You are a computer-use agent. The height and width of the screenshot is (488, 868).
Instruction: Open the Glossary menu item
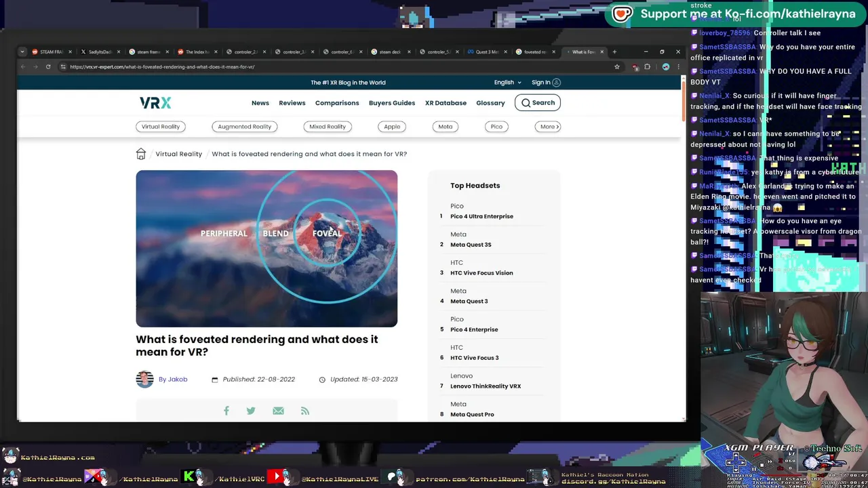click(490, 103)
